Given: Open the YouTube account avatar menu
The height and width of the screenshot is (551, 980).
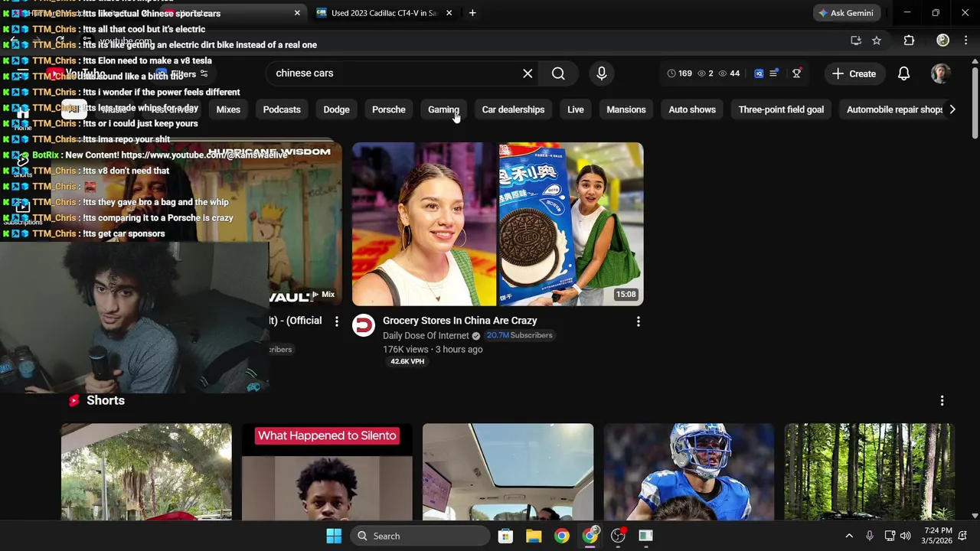Looking at the screenshot, I should [941, 73].
